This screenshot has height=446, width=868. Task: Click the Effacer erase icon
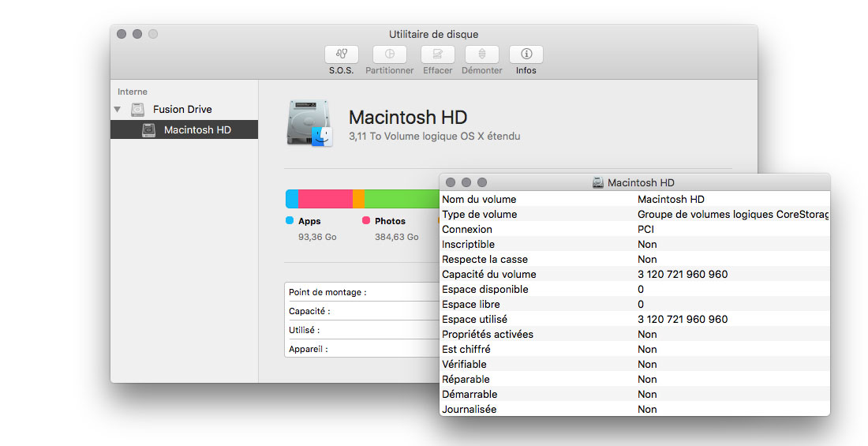(x=437, y=54)
